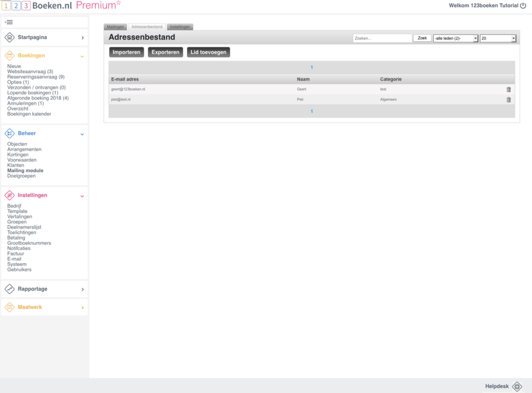Open Doelgroepen in Beheer menu
The image size is (532, 393).
[x=21, y=176]
